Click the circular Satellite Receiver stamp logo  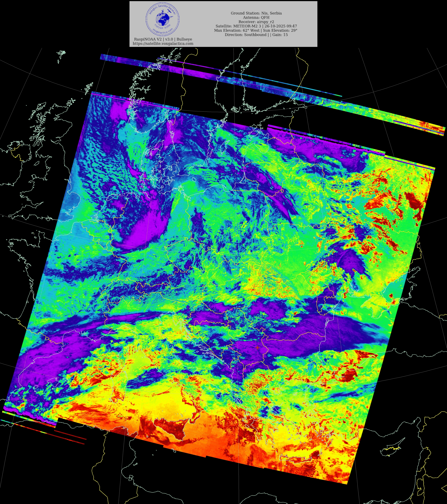(x=162, y=19)
